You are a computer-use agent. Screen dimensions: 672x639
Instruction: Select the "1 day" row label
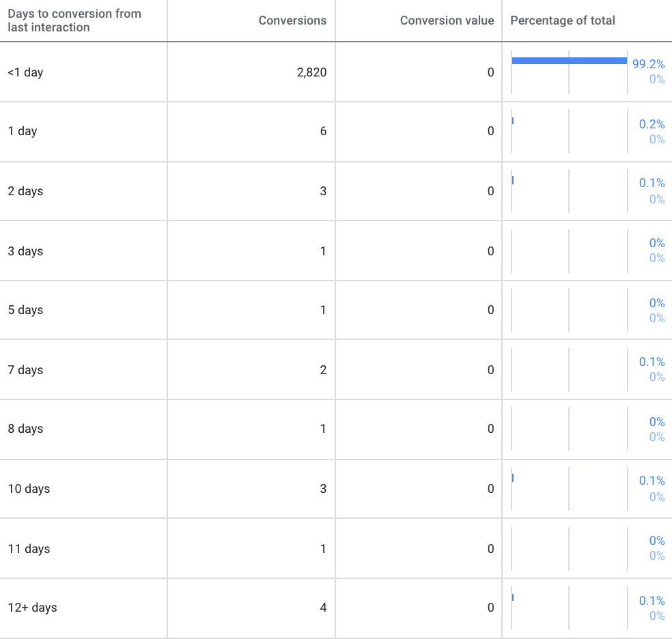point(23,131)
